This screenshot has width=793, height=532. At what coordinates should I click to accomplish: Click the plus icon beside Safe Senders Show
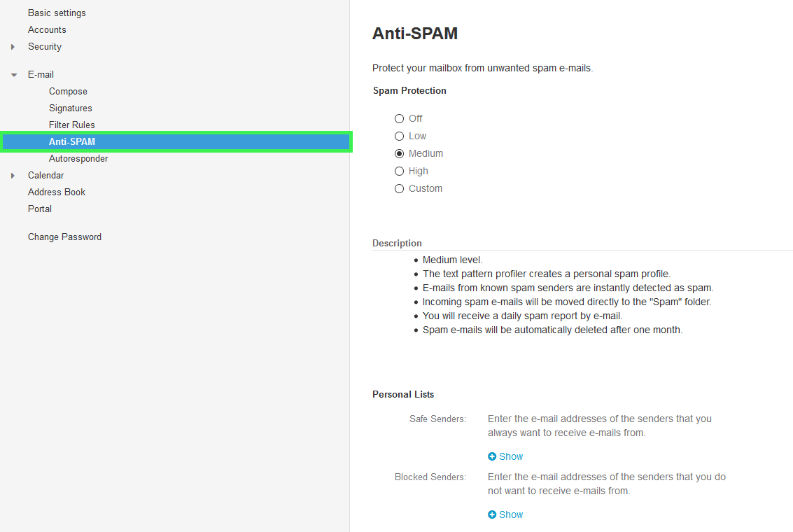(491, 456)
